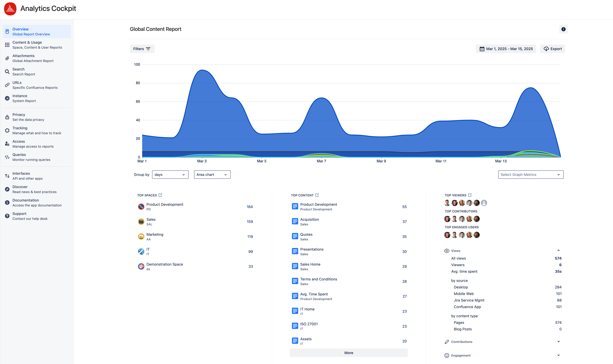The height and width of the screenshot is (364, 613).
Task: Open Top Spaces via its external link icon
Action: tap(161, 195)
